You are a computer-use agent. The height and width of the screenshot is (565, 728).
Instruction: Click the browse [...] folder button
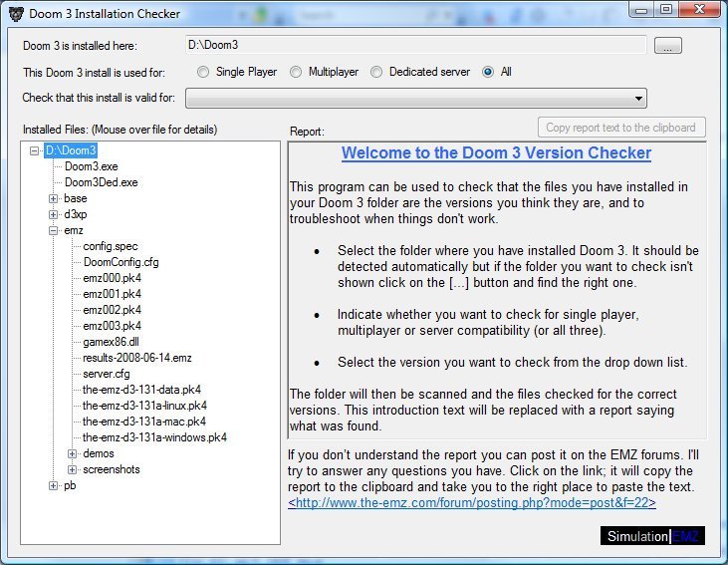(x=667, y=46)
